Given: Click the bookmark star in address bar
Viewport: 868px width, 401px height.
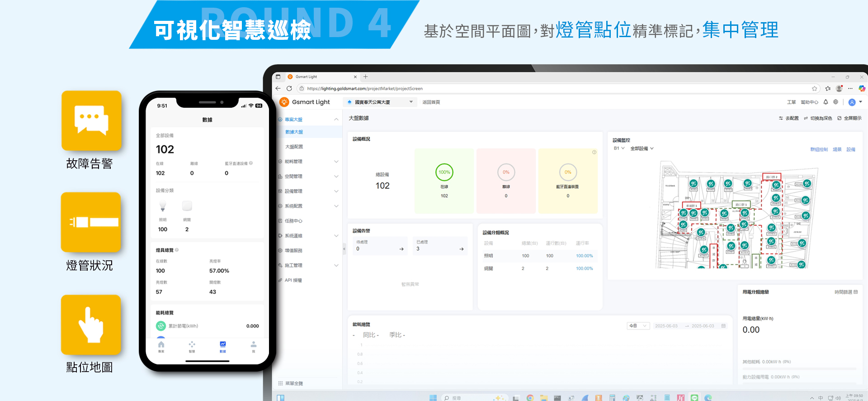Looking at the screenshot, I should [x=814, y=89].
